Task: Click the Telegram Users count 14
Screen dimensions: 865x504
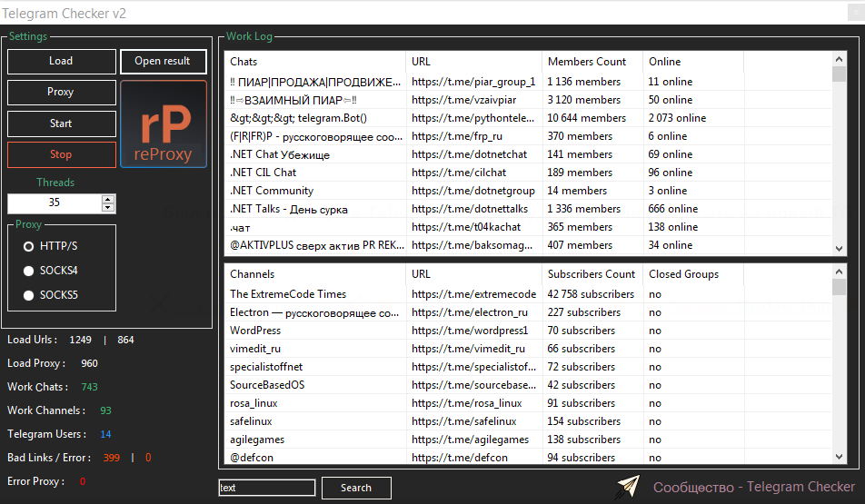Action: click(x=105, y=434)
